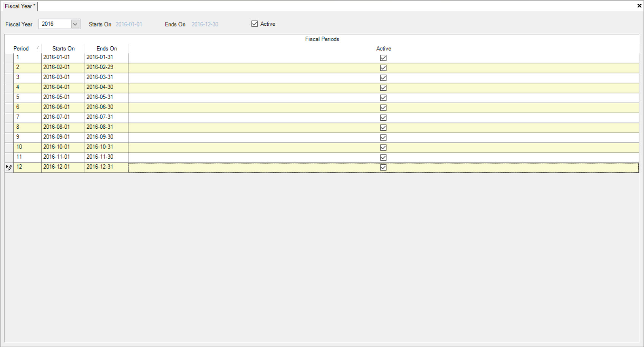Toggle Active checkbox for period 4
The width and height of the screenshot is (644, 347).
click(x=383, y=88)
